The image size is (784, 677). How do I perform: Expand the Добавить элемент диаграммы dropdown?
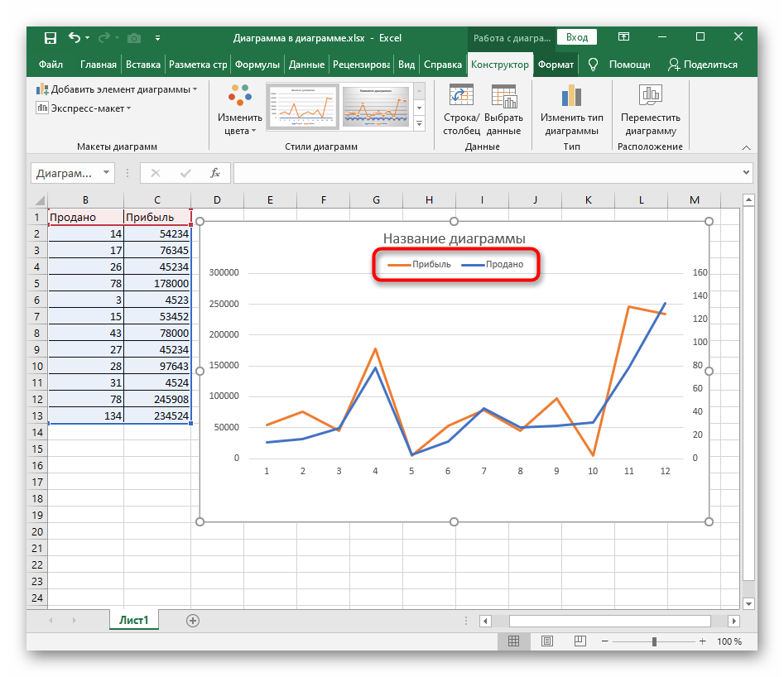pyautogui.click(x=117, y=89)
